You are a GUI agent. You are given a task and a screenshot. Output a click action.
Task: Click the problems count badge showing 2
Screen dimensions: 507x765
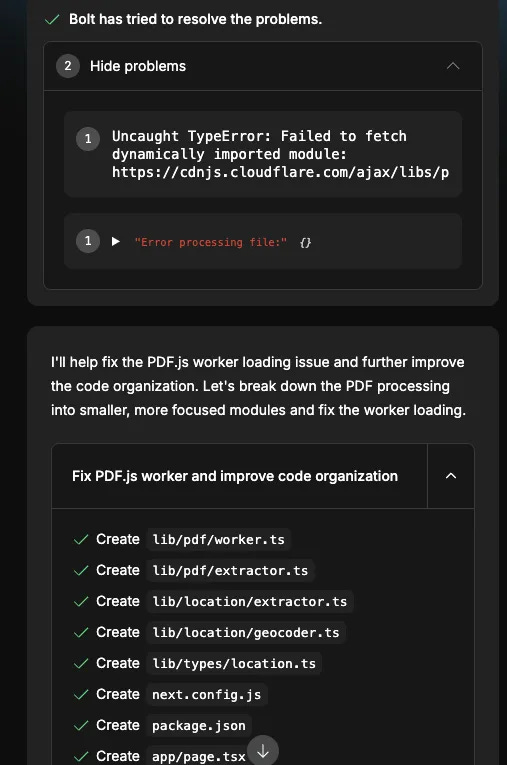68,66
